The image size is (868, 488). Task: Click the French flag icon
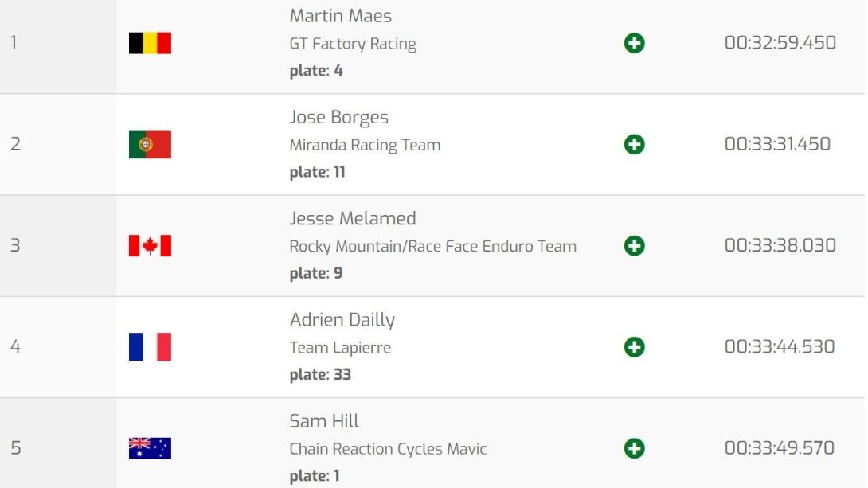coord(150,347)
